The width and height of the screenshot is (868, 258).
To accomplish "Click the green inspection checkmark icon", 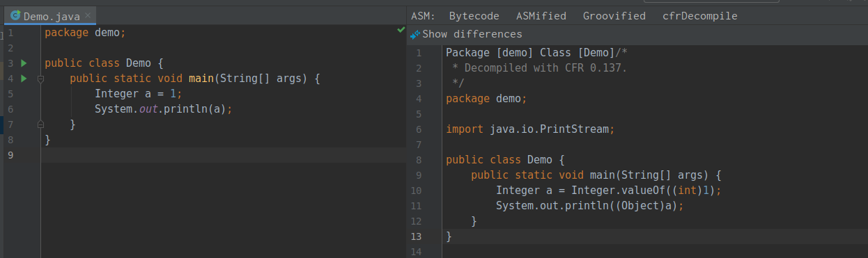I will [401, 30].
